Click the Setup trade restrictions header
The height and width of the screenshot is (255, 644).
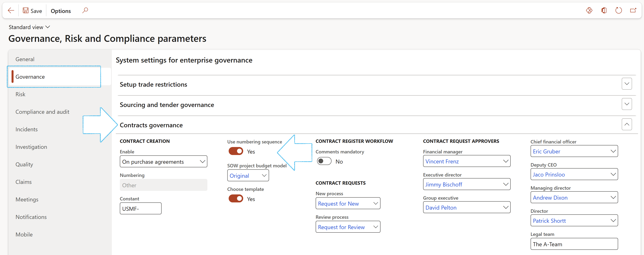153,85
